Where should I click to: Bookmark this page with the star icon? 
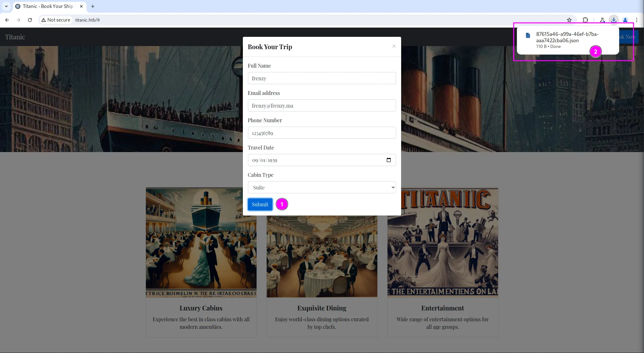569,20
